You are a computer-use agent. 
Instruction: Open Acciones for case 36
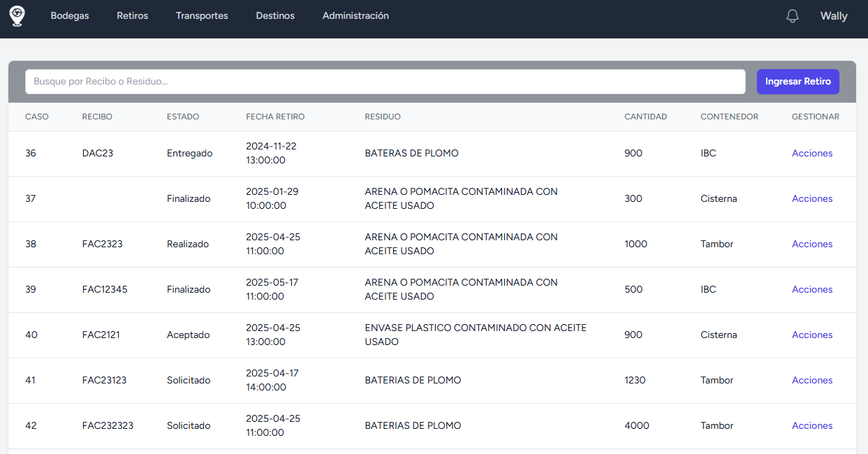[811, 154]
